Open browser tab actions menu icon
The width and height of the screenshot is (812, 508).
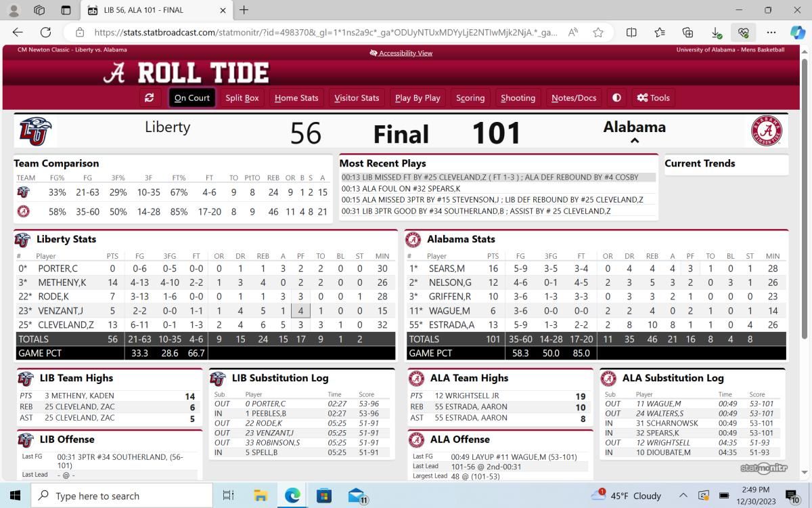[x=66, y=10]
